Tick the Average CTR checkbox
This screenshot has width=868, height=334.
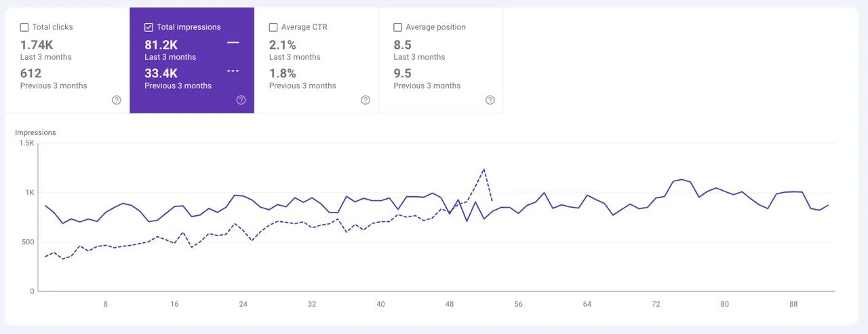273,27
